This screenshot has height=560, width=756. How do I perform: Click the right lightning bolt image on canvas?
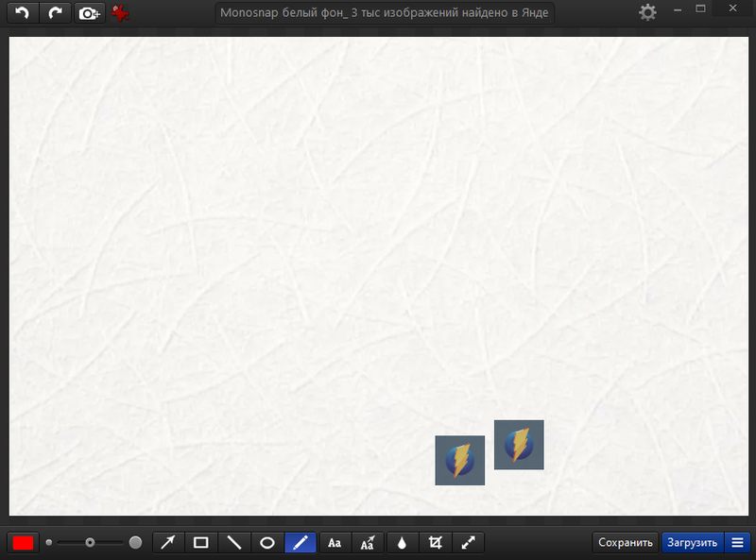point(519,445)
